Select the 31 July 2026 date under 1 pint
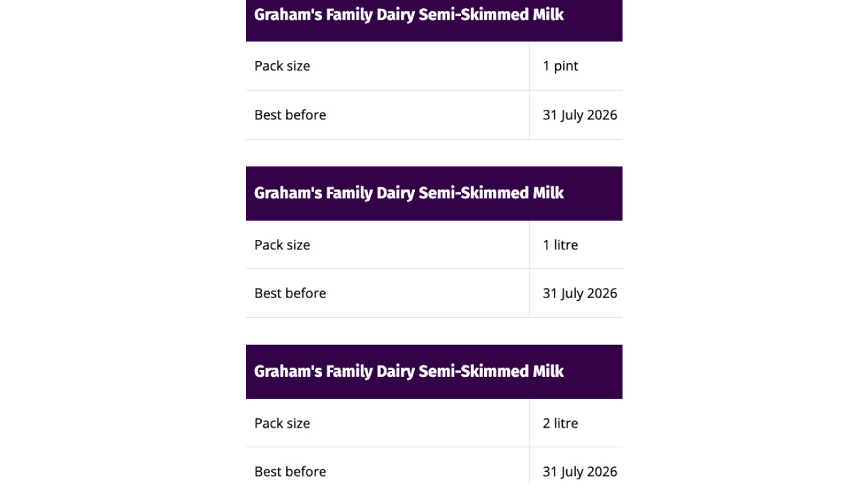Viewport: 868px width, 488px height. pos(580,115)
